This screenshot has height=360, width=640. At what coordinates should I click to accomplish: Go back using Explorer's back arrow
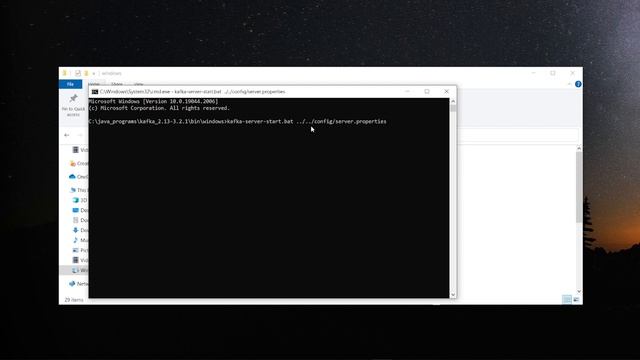[67, 135]
